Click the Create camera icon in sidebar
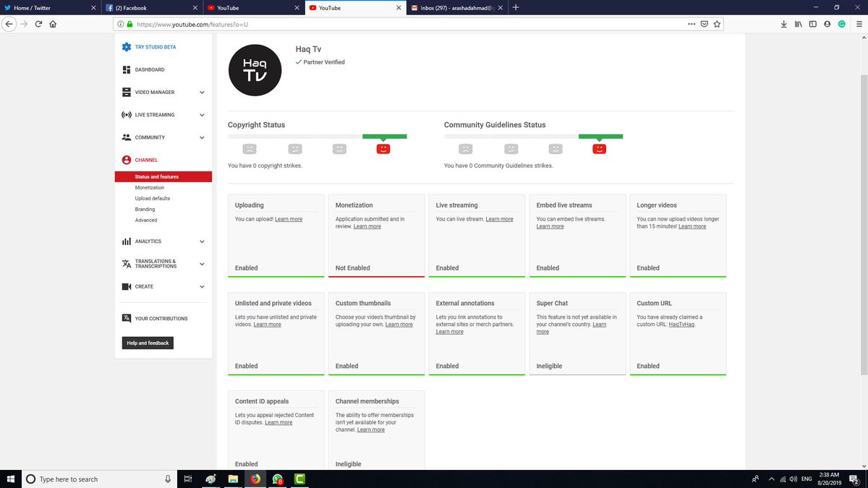The height and width of the screenshot is (488, 868). click(127, 286)
